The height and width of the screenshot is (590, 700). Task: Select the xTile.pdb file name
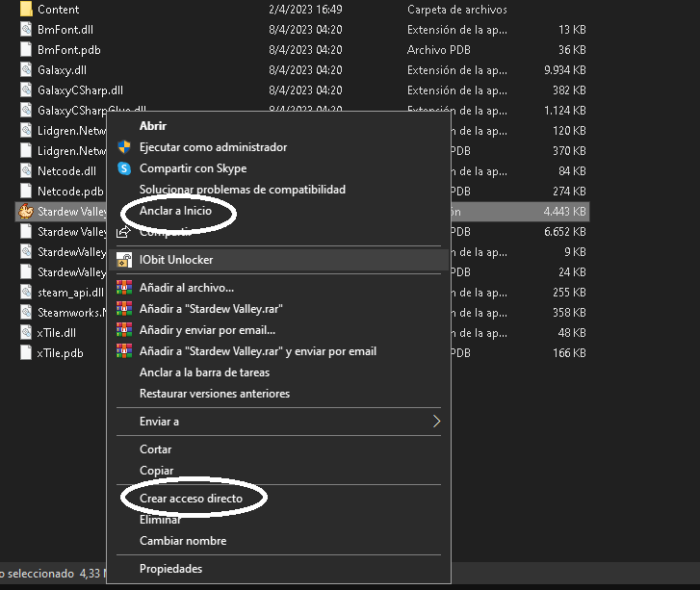tap(60, 353)
